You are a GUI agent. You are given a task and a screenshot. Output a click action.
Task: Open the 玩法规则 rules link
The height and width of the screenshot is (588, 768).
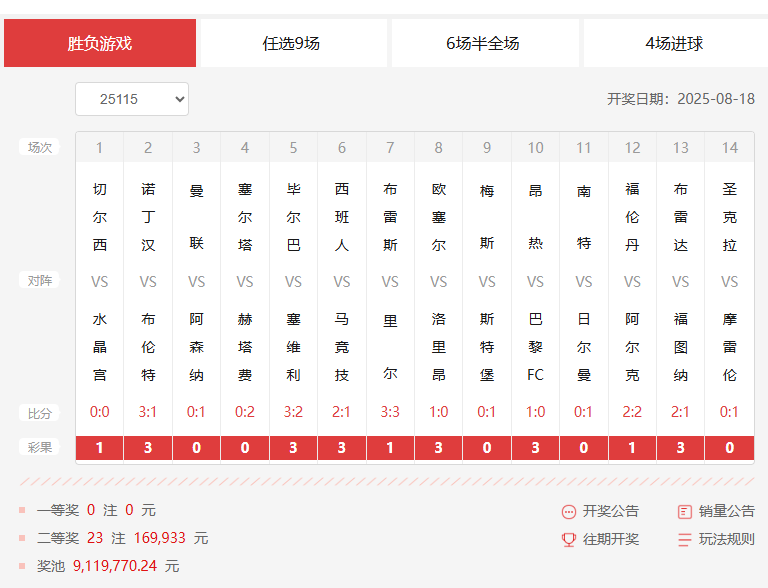pos(727,540)
